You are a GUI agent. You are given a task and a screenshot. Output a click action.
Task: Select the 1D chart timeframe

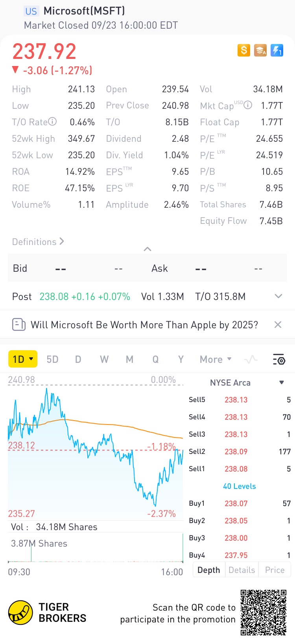click(x=23, y=359)
